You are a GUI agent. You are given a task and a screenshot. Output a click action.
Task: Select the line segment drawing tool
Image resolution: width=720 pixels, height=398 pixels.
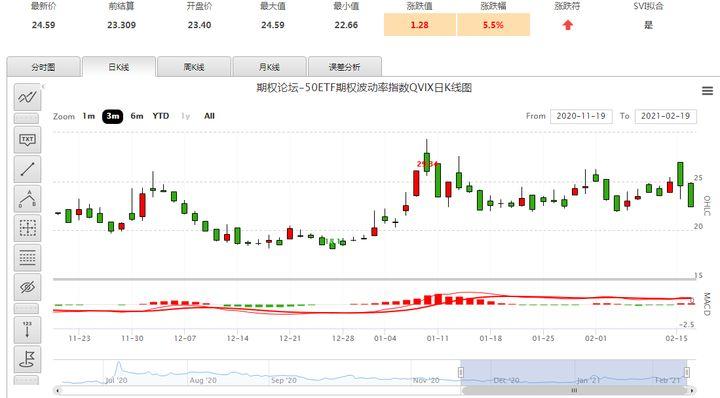27,169
